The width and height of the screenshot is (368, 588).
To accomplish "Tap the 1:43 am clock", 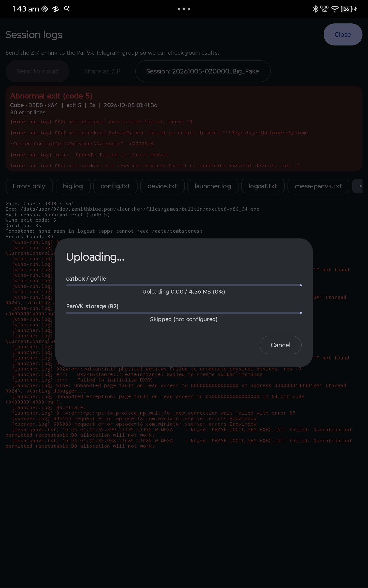I will (x=26, y=9).
